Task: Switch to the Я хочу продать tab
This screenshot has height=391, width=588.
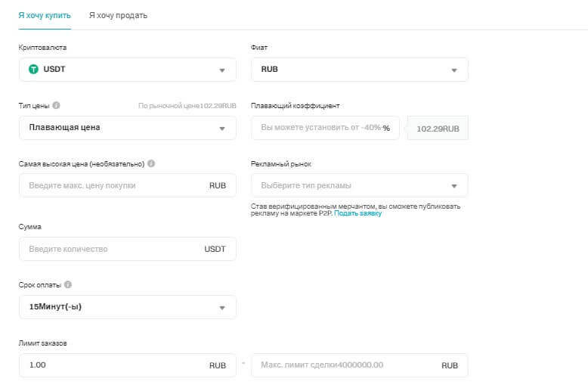Action: (118, 15)
